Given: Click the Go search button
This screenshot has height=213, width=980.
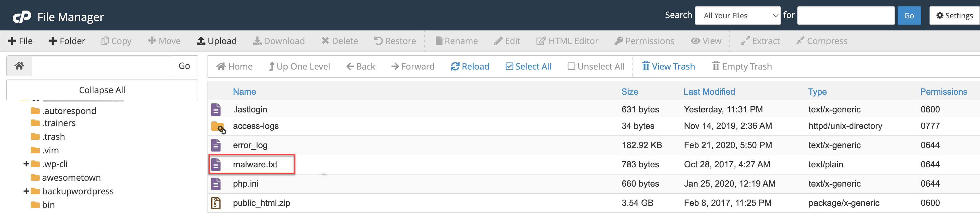Looking at the screenshot, I should (x=909, y=16).
